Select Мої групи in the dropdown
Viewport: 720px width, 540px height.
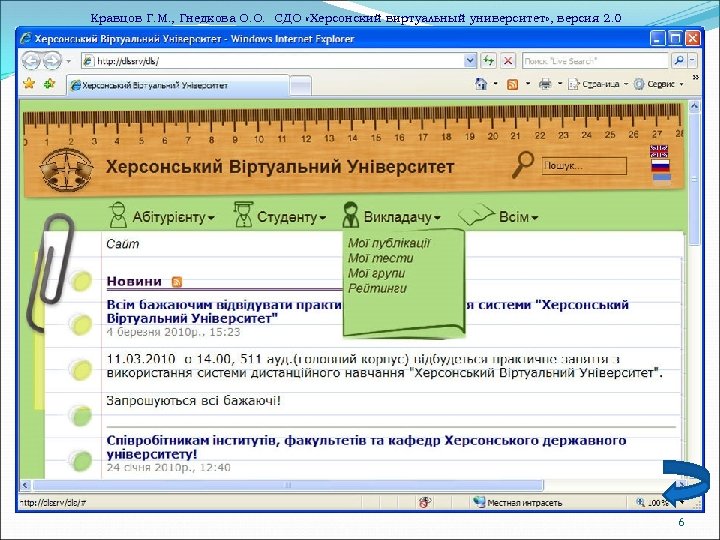(x=376, y=273)
